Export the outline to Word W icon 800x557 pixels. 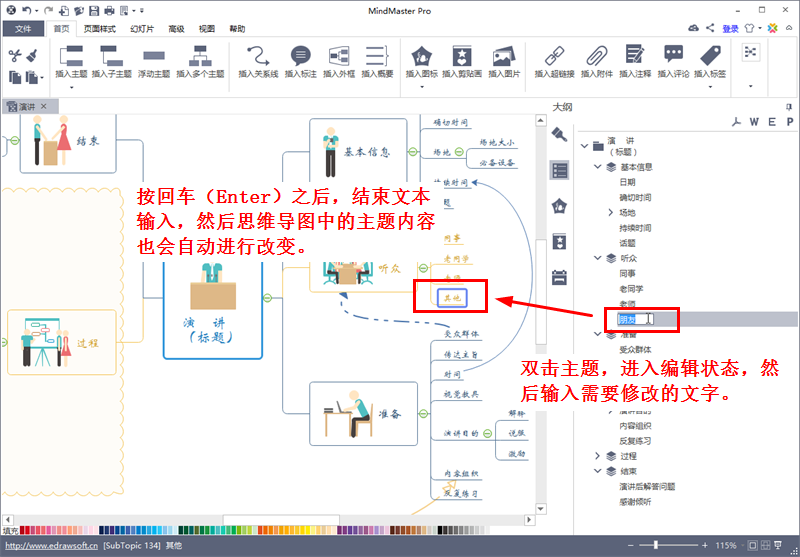(754, 122)
